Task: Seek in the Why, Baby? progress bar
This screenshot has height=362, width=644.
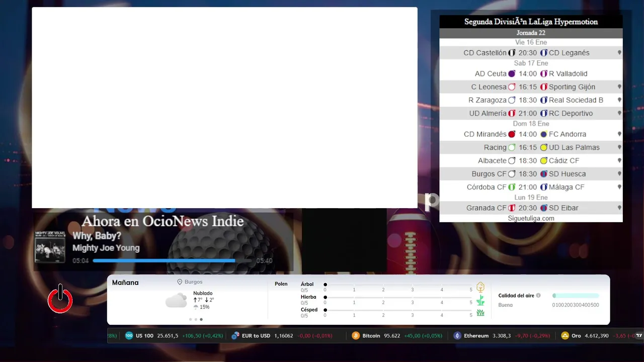Action: [x=173, y=260]
